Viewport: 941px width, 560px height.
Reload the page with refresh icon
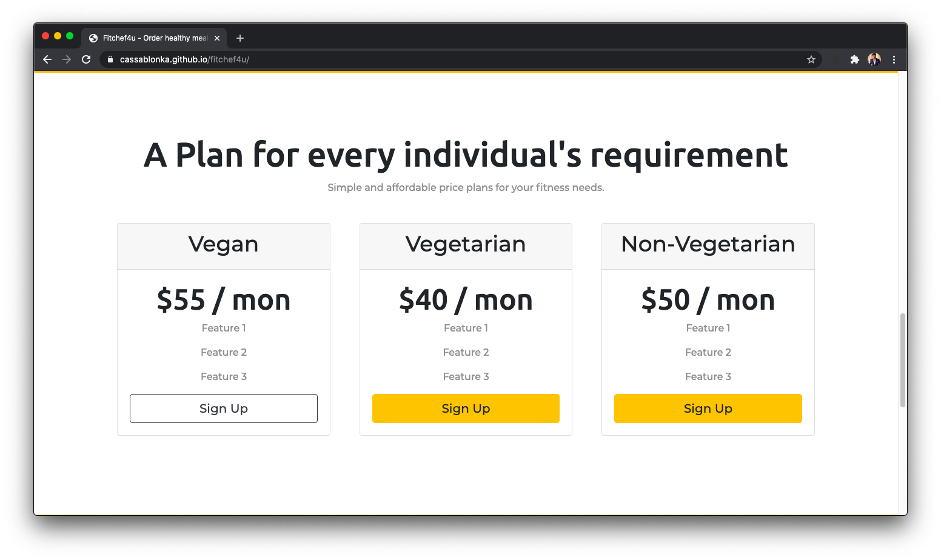coord(86,59)
